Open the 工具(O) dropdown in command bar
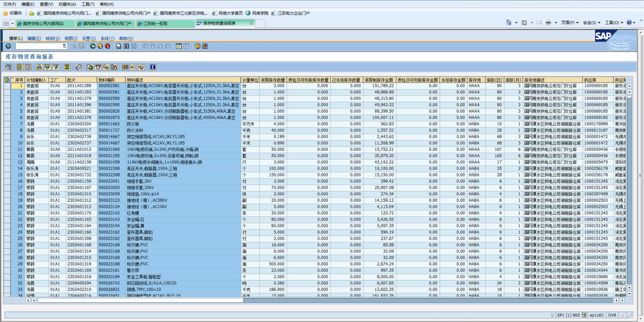The width and height of the screenshot is (644, 322). (x=614, y=23)
